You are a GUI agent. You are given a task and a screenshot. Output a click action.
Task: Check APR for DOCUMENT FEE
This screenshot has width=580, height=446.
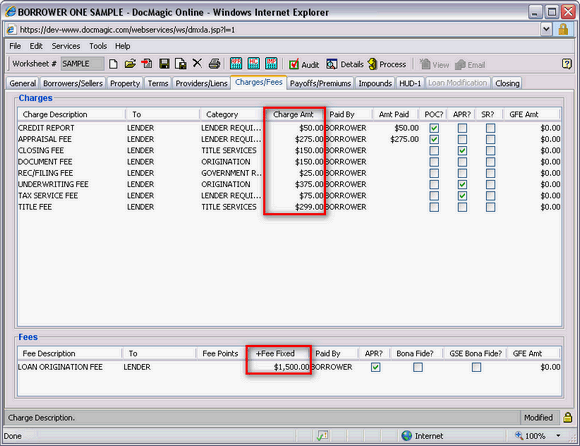click(462, 162)
